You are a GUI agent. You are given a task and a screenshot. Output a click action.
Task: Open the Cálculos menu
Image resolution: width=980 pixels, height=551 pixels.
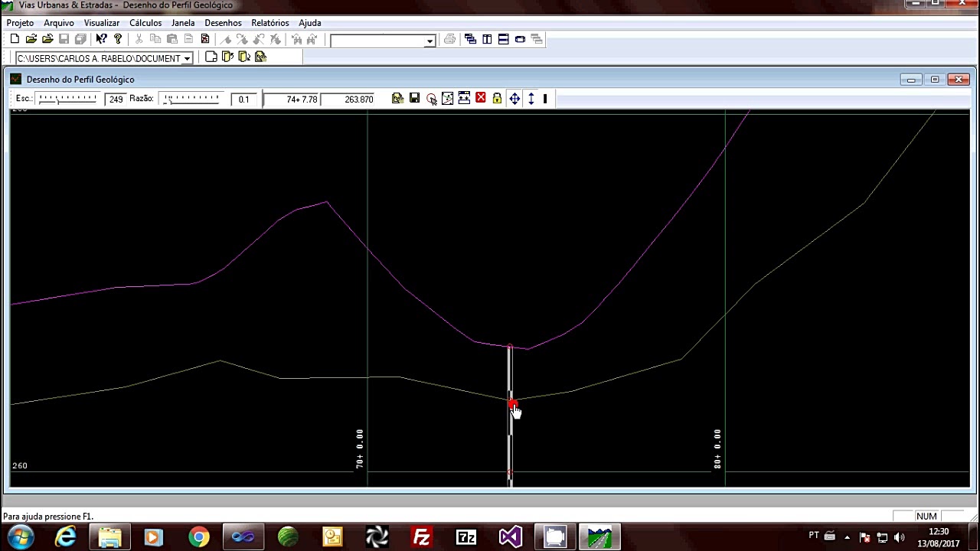(x=145, y=23)
